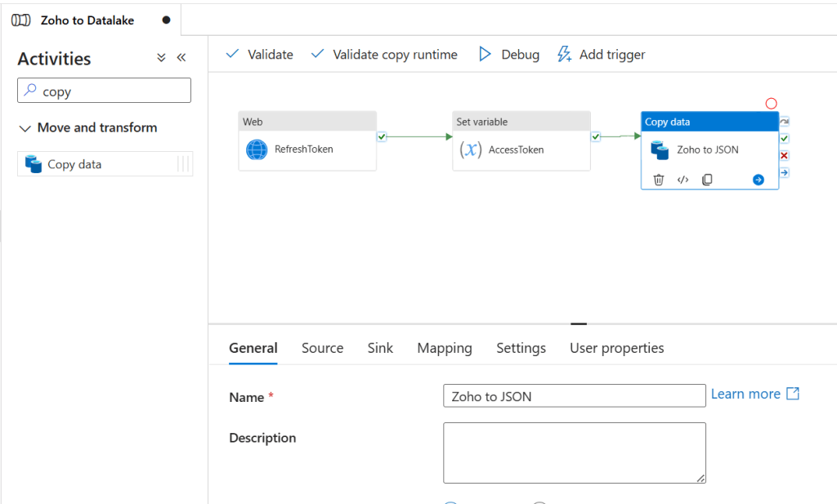Image resolution: width=837 pixels, height=504 pixels.
Task: View source code of Zoho to JSON activity
Action: tap(683, 180)
